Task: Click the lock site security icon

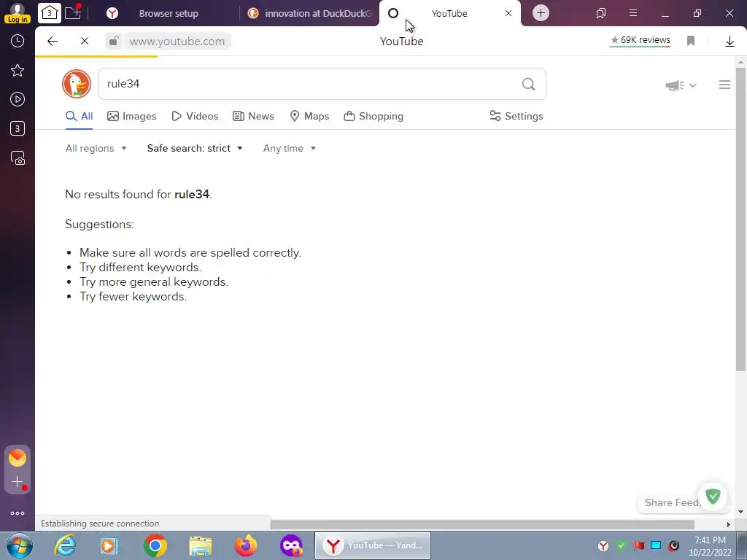Action: (x=113, y=42)
